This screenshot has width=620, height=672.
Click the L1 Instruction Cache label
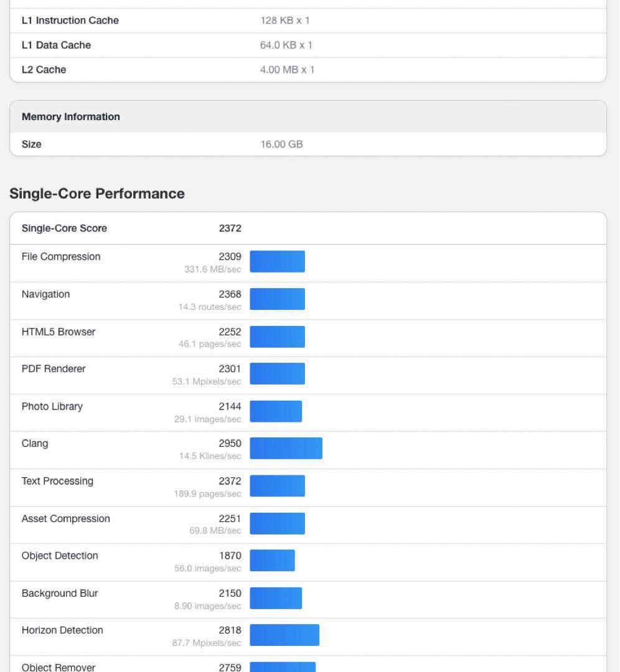click(x=70, y=21)
